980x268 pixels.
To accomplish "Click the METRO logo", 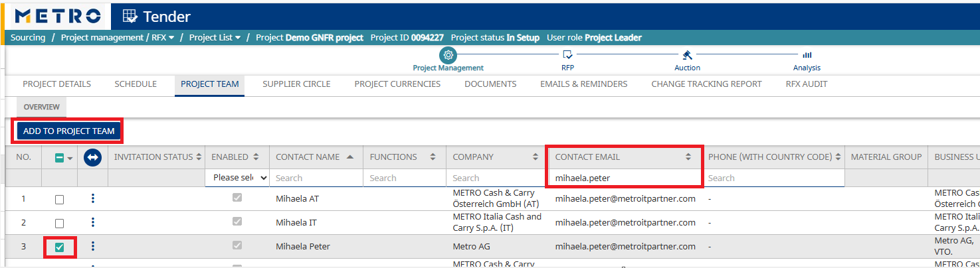I will pos(58,17).
